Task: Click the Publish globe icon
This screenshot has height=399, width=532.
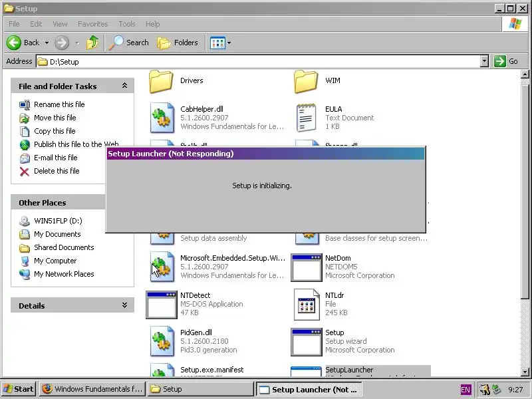Action: click(25, 144)
